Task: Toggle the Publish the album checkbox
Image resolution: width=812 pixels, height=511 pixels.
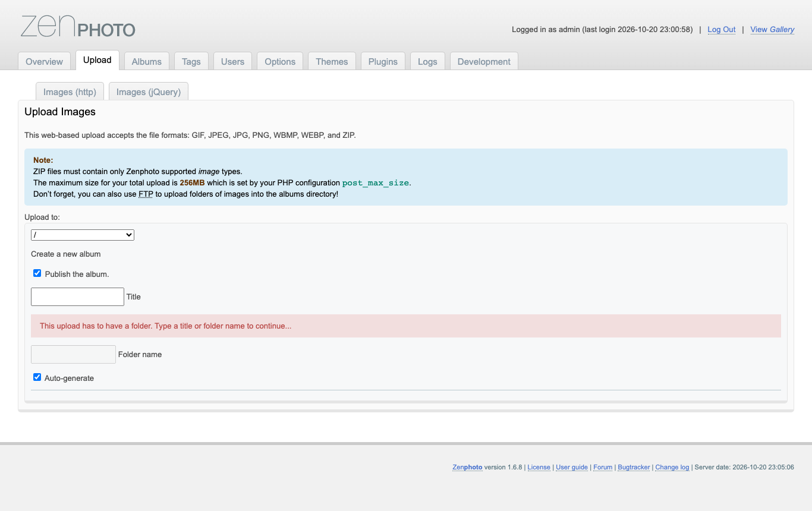Action: point(37,273)
